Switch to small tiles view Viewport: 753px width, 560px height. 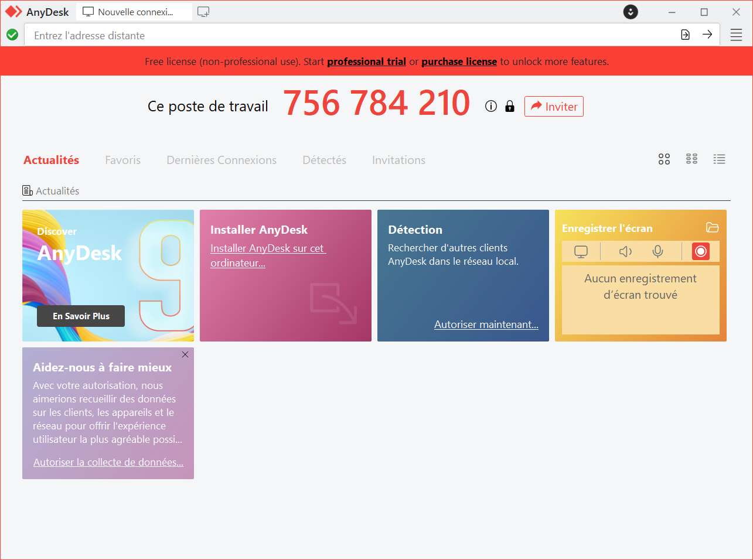pos(692,159)
